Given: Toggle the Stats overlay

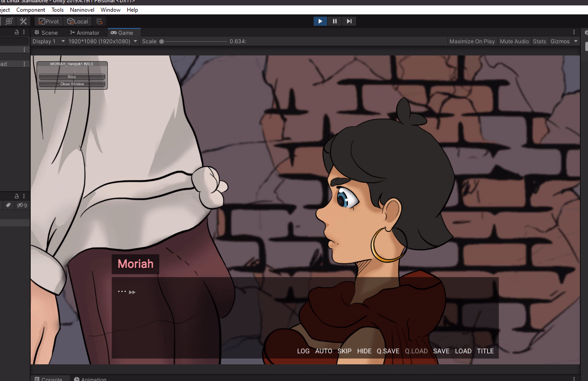Looking at the screenshot, I should [x=539, y=41].
